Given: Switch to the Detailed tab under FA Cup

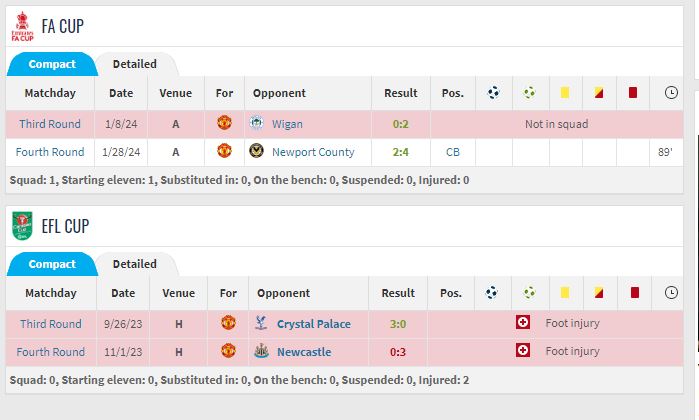Looking at the screenshot, I should point(134,64).
